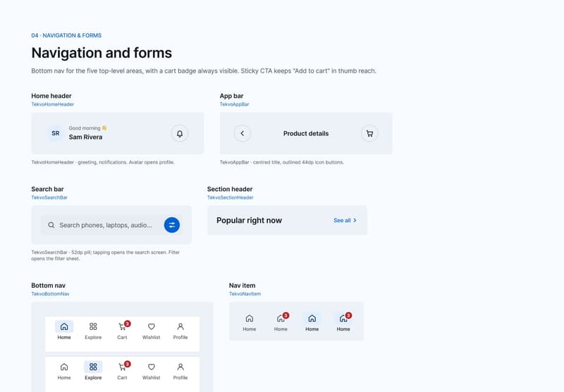Click the Popular right now heading

(250, 221)
